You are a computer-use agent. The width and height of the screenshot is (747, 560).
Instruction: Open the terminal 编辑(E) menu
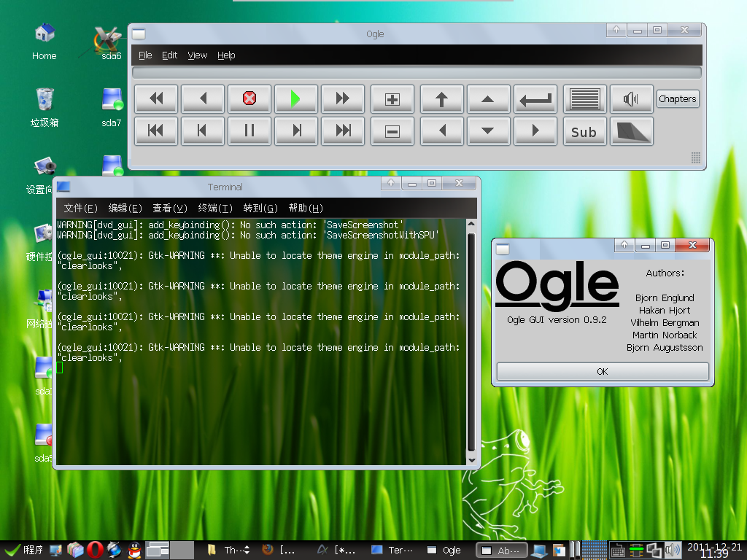(x=125, y=208)
